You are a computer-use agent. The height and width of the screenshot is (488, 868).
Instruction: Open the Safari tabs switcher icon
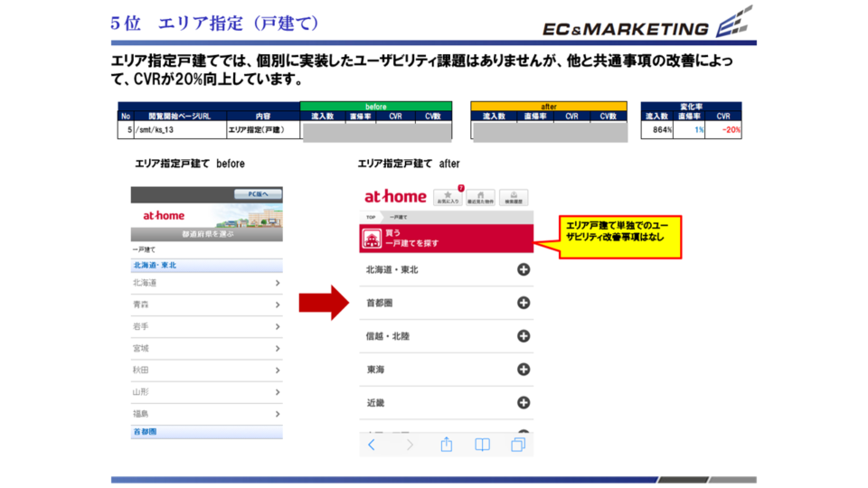518,445
